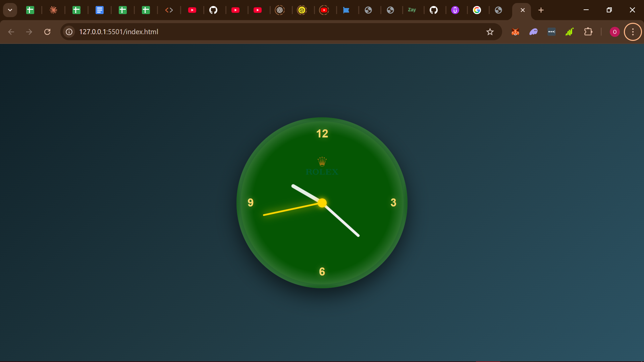The width and height of the screenshot is (644, 362).
Task: Open the profile avatar labeled O
Action: pyautogui.click(x=614, y=32)
